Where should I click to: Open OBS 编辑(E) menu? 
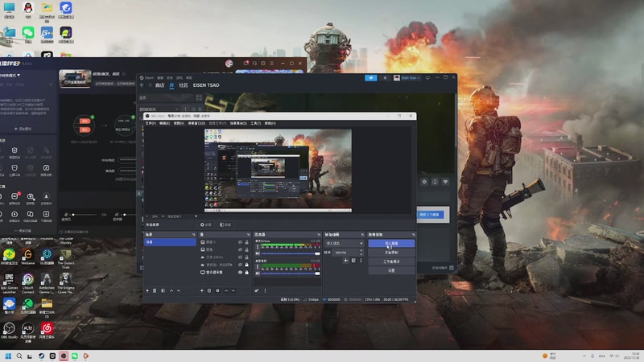tap(165, 123)
